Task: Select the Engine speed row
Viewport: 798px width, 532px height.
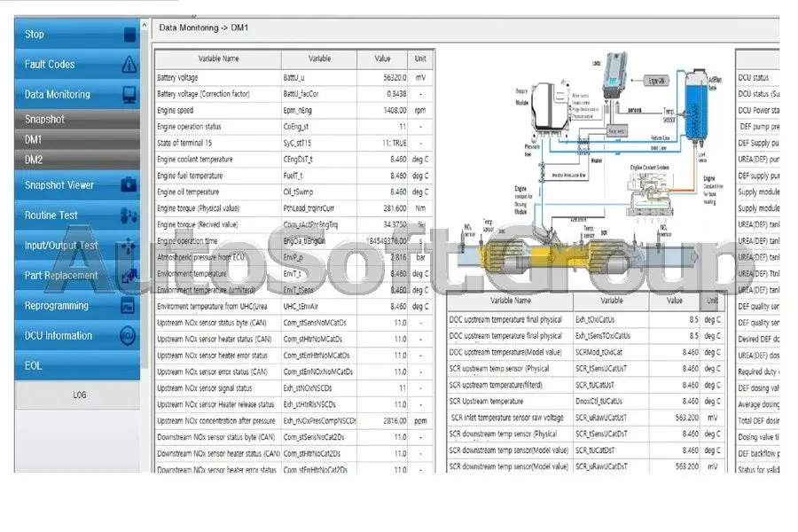Action: tap(294, 111)
